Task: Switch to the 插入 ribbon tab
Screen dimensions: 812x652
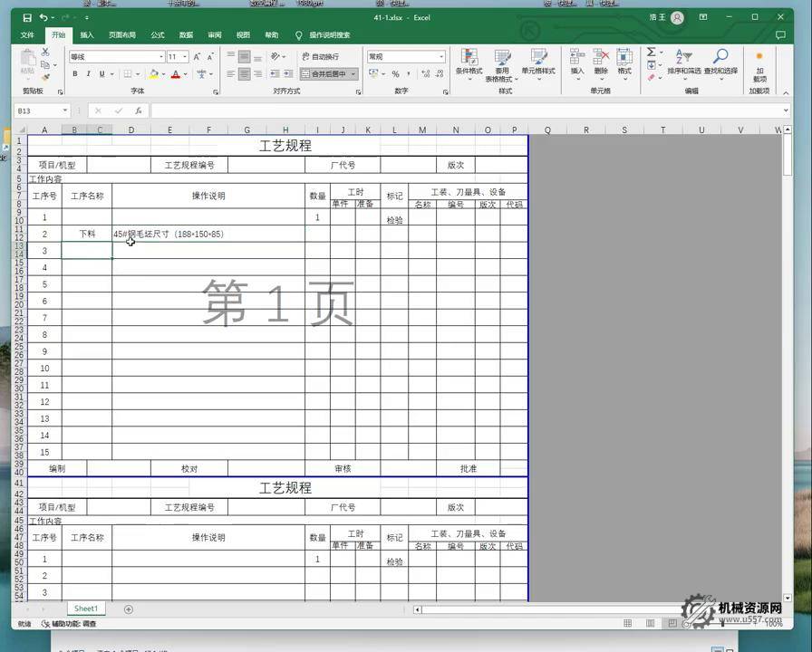Action: (87, 35)
